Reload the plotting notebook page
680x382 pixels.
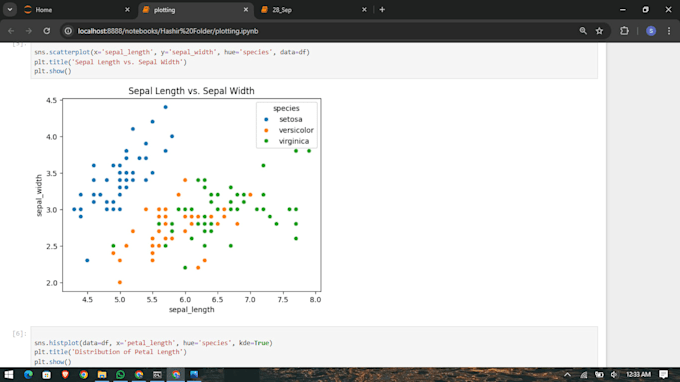tap(47, 31)
